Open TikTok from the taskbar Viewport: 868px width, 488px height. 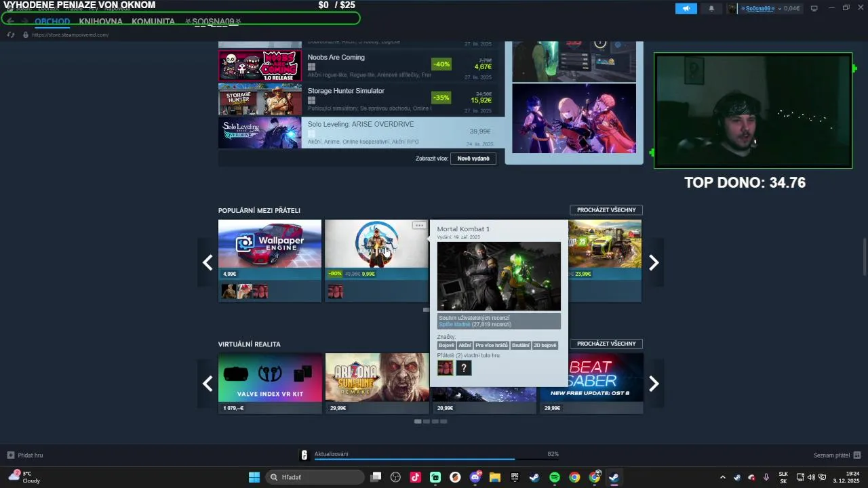pyautogui.click(x=416, y=477)
